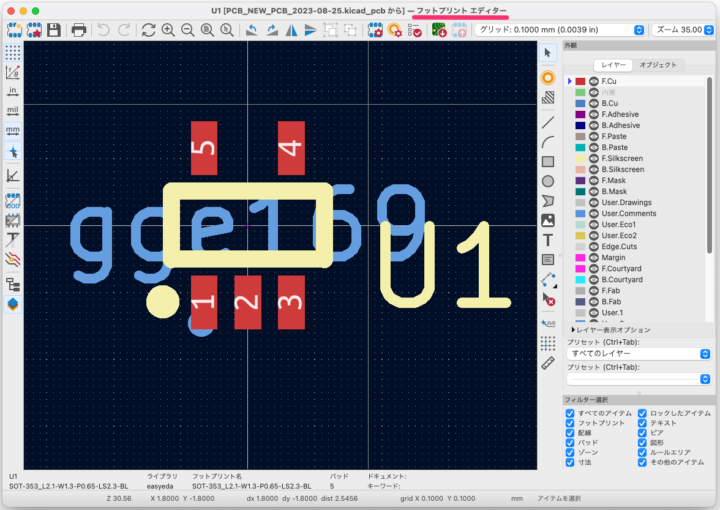Uncheck the テキスト filter checkbox
Screen dimensions: 720x510
(642, 424)
